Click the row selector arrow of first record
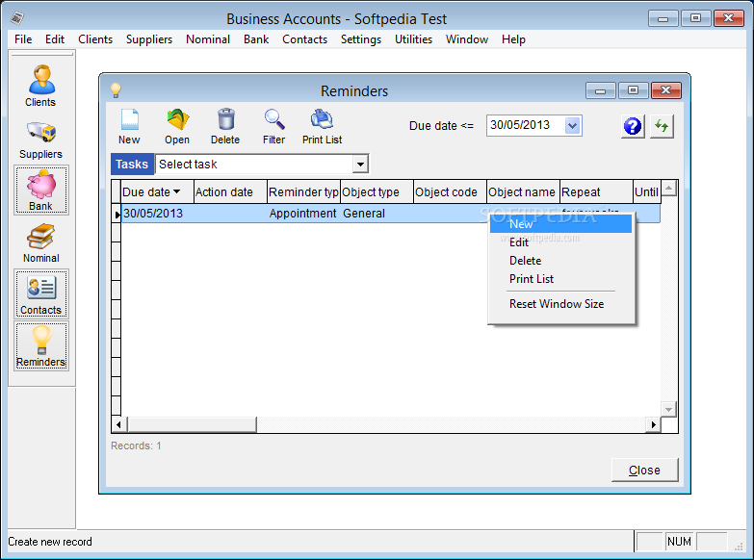 pos(117,214)
